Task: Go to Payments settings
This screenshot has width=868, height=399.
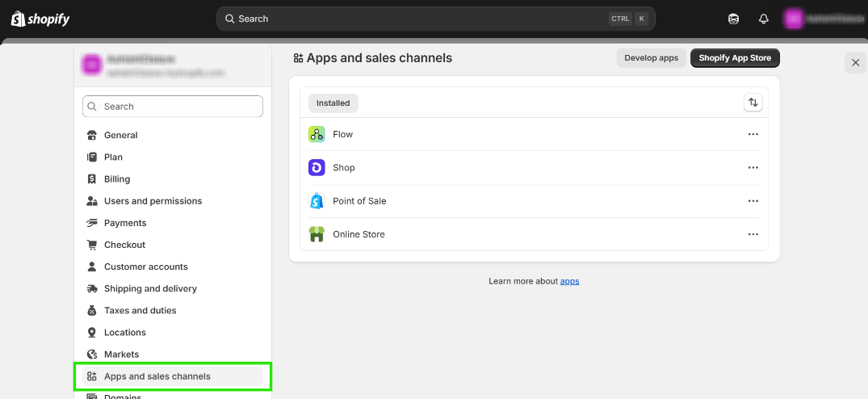Action: tap(125, 223)
